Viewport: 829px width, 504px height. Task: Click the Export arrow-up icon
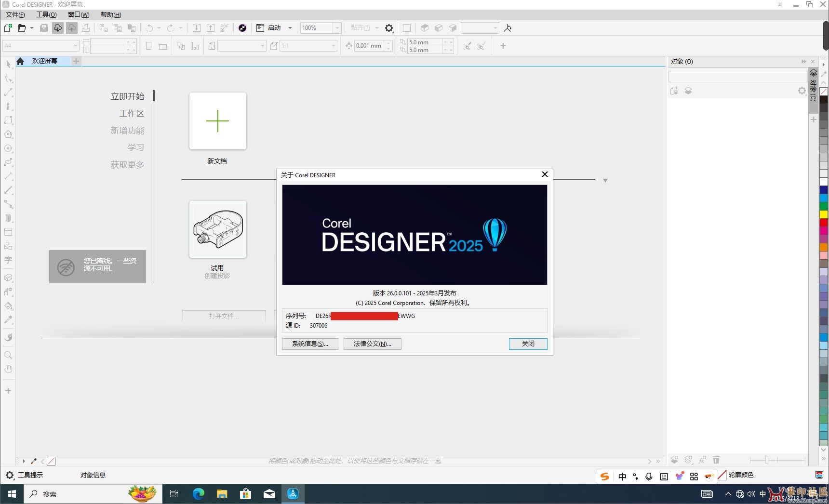point(211,28)
